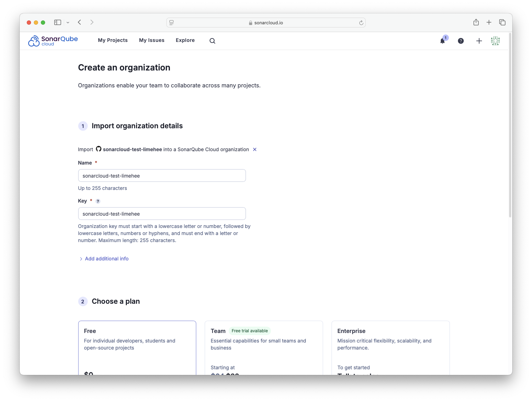Viewport: 532px width, 401px height.
Task: Toggle the Safari sidebar button
Action: click(57, 22)
